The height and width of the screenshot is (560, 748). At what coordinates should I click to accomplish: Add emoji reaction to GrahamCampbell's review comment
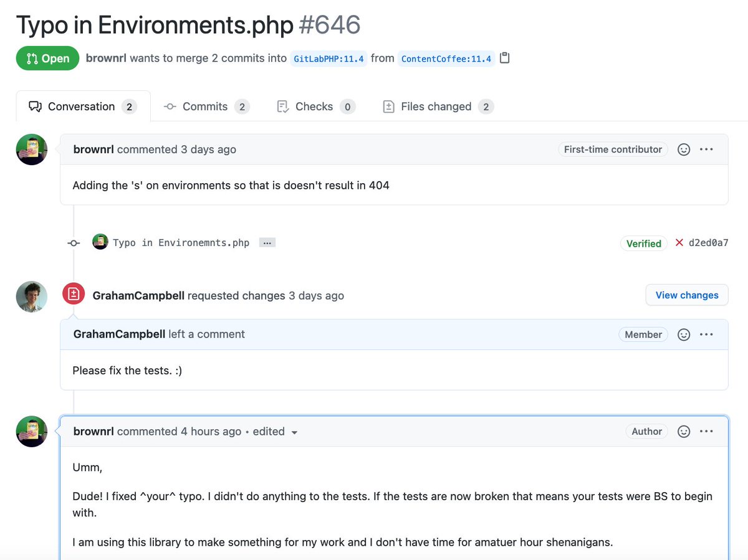(684, 335)
